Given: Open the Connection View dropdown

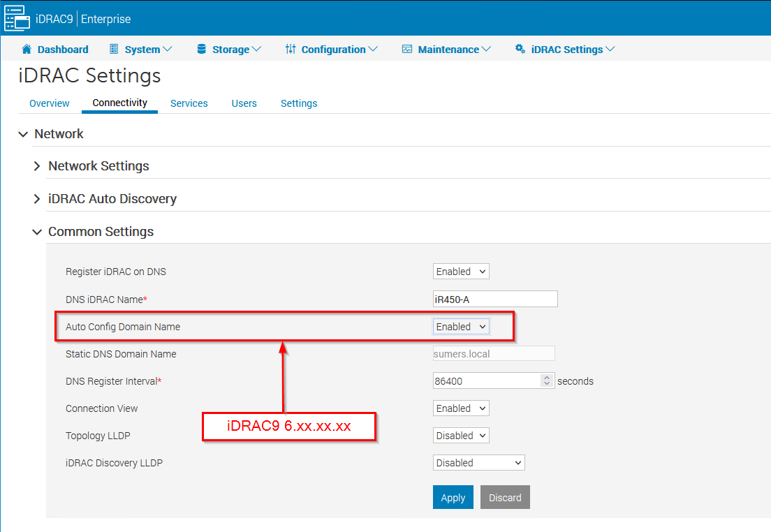Looking at the screenshot, I should [x=460, y=408].
